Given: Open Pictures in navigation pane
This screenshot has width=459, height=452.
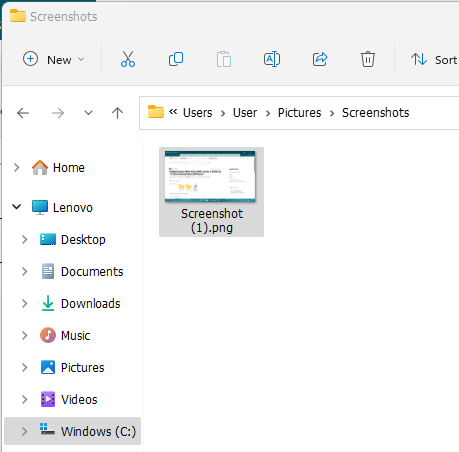Looking at the screenshot, I should tap(83, 368).
